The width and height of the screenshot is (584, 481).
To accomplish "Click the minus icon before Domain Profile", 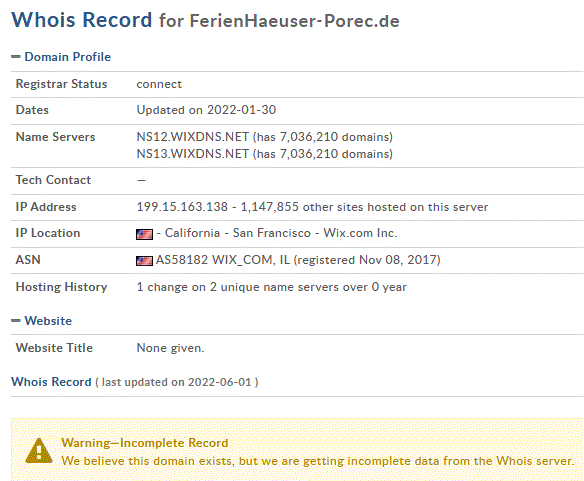I will tap(16, 57).
